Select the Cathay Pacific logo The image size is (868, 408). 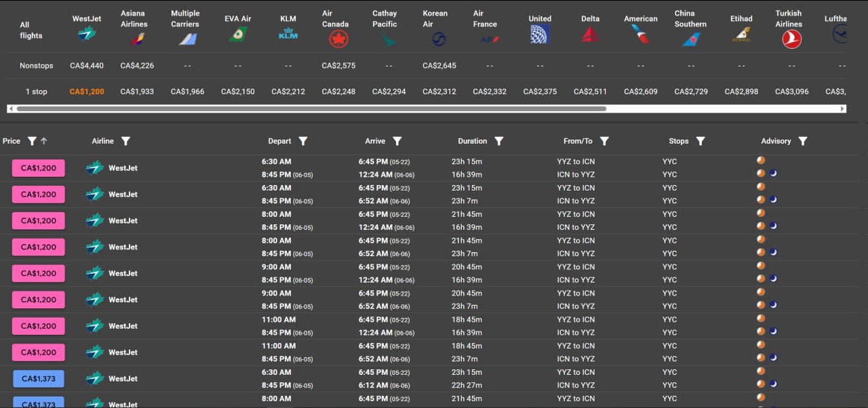pyautogui.click(x=388, y=39)
